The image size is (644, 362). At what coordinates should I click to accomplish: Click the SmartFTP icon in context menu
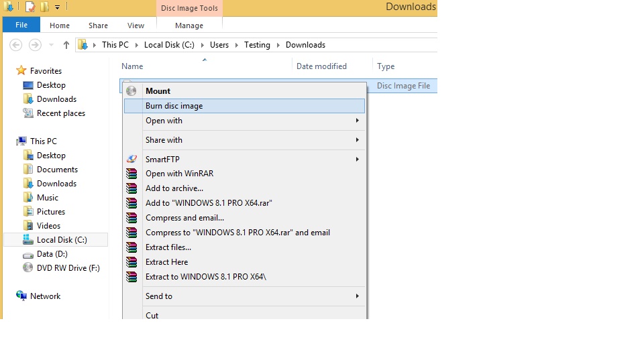point(131,159)
